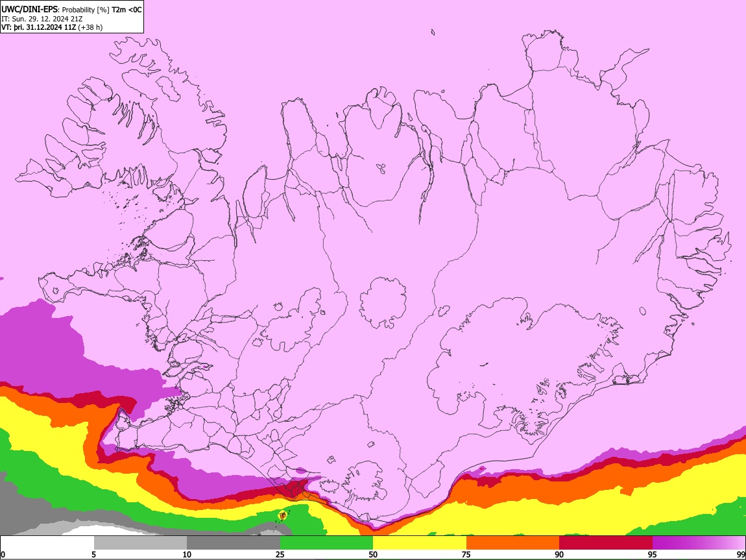
Task: Click the green 25–50% legend swatch
Action: (326, 543)
